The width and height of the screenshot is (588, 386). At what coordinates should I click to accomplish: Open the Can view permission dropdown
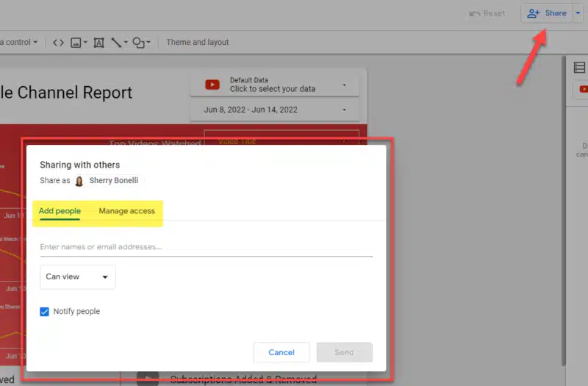[78, 277]
